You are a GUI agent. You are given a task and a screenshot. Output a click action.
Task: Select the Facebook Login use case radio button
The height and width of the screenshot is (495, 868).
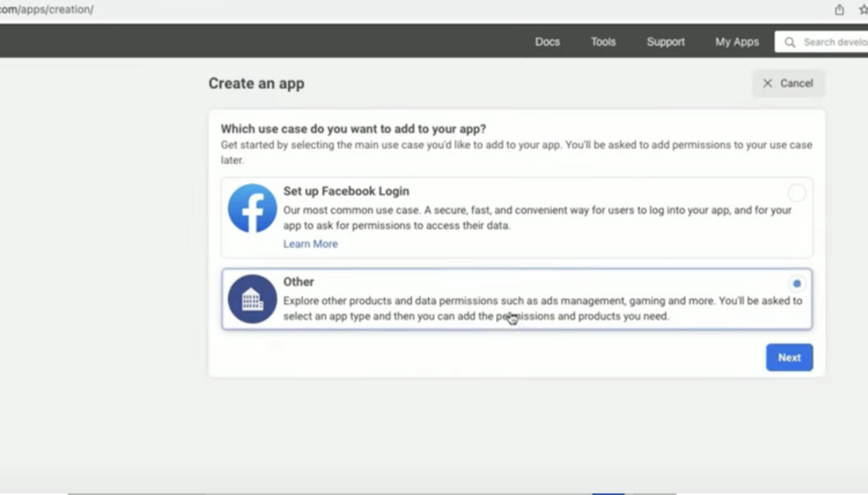click(x=796, y=193)
